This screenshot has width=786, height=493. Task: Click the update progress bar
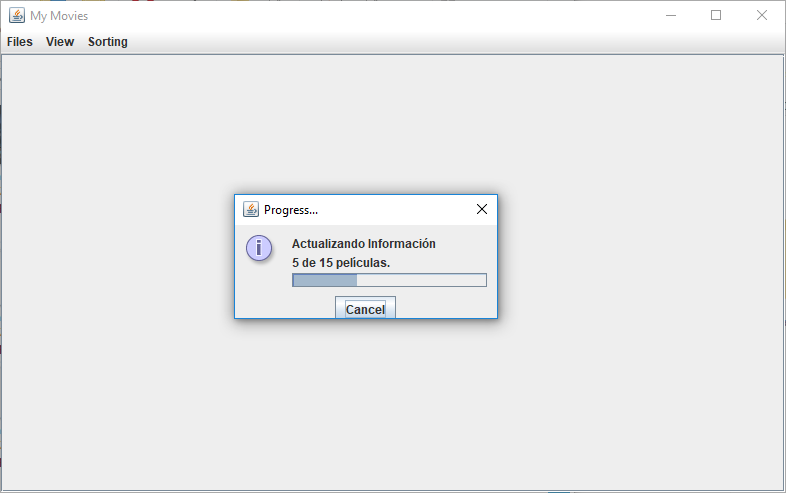(x=389, y=280)
